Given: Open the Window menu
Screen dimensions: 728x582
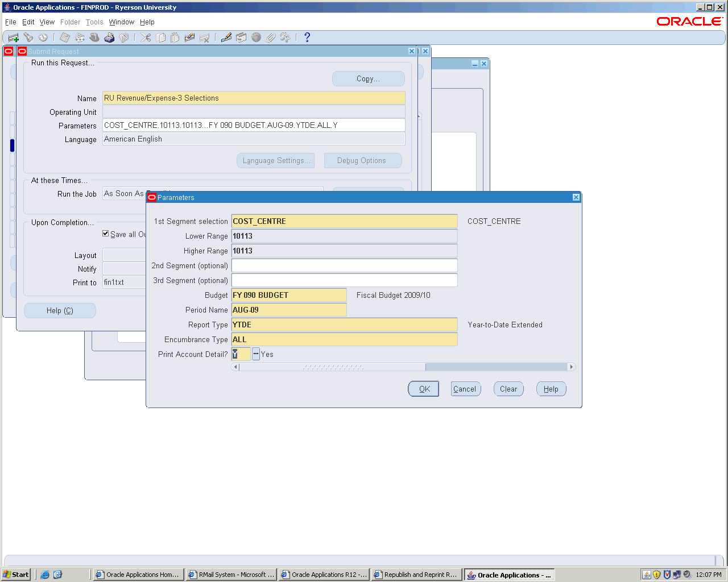Looking at the screenshot, I should click(x=121, y=22).
